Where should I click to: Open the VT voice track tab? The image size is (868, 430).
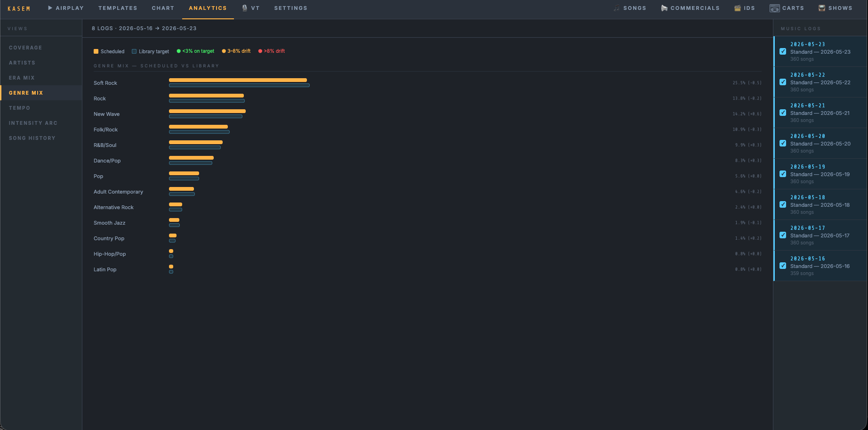251,8
